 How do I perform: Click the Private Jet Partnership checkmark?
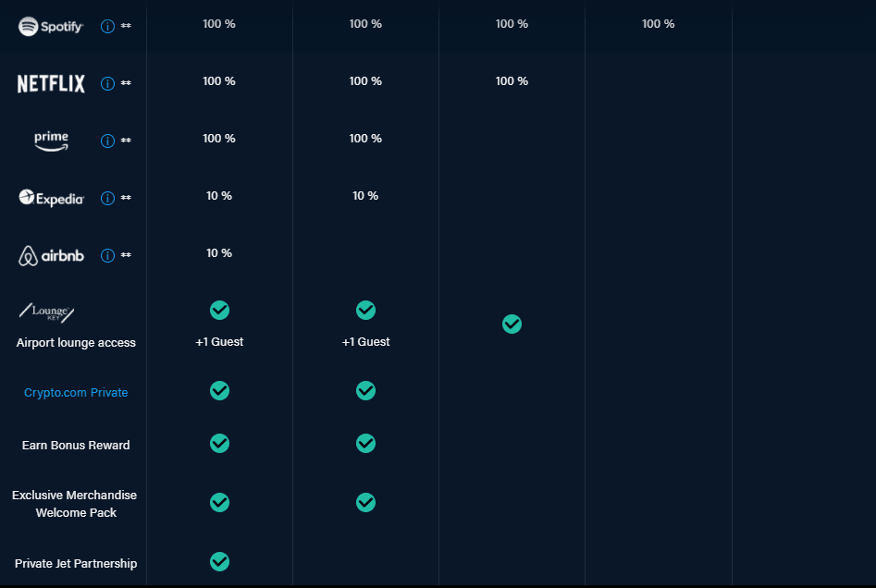click(219, 562)
